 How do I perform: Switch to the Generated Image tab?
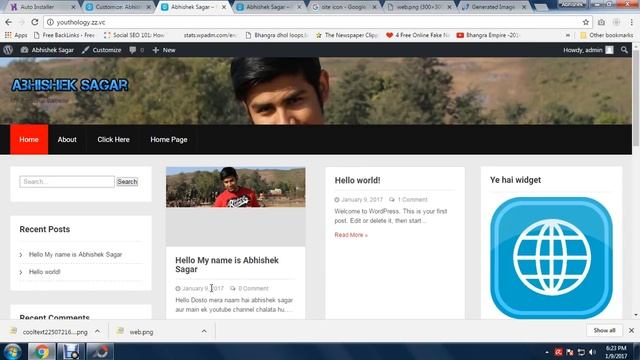pyautogui.click(x=494, y=7)
